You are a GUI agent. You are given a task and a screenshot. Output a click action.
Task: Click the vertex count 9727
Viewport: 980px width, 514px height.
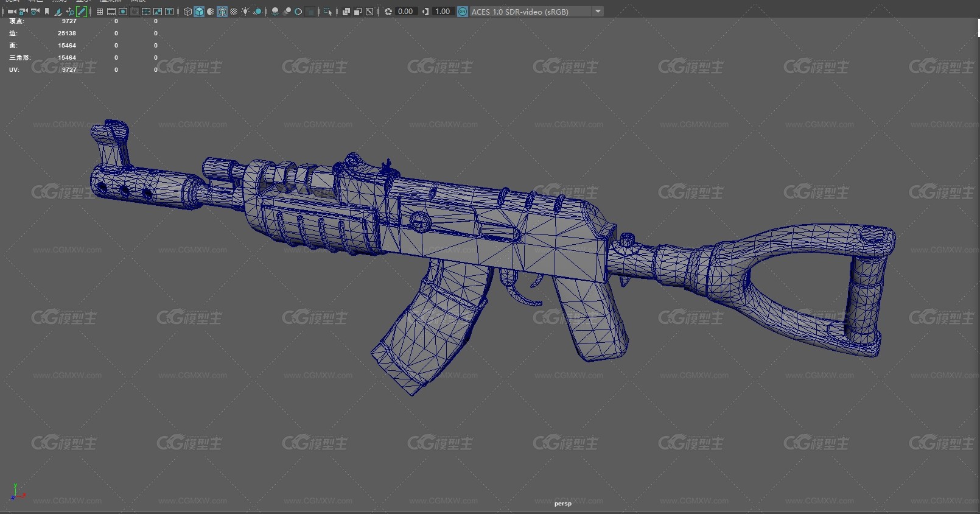click(x=69, y=21)
